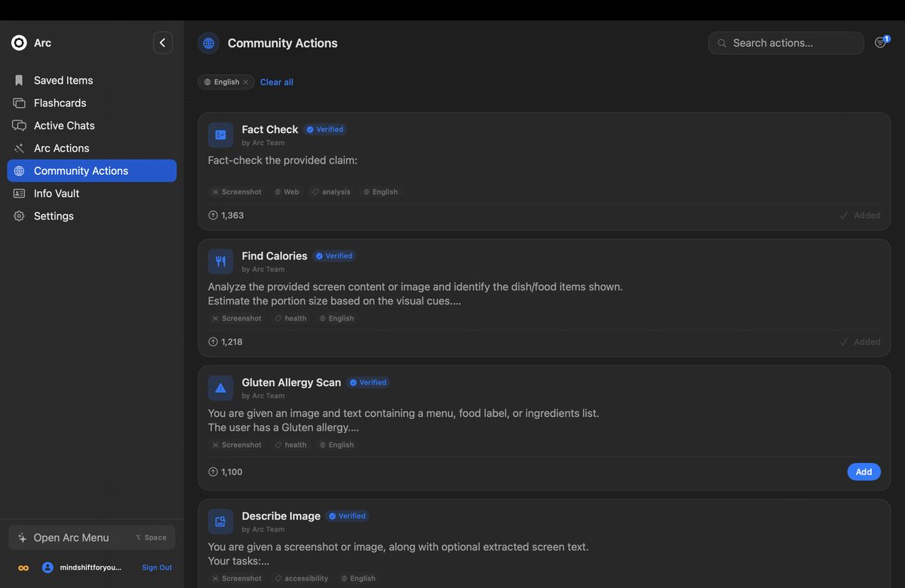Upvote Find Calories with 1,218 votes
The width and height of the screenshot is (905, 588).
[225, 342]
